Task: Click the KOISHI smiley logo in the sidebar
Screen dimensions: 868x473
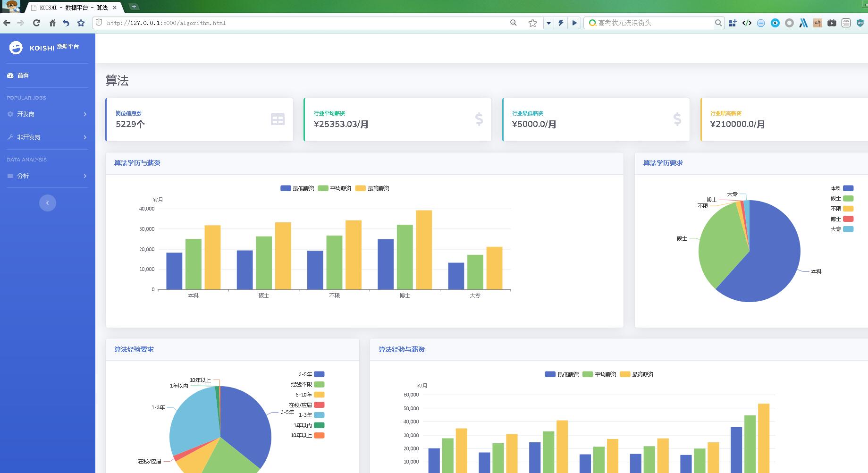Action: coord(16,48)
